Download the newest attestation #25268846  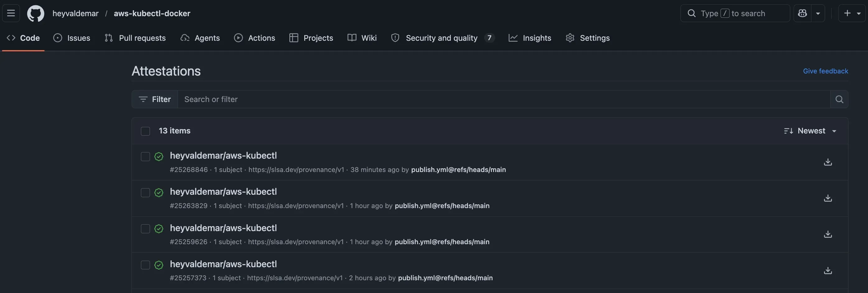[x=828, y=162]
